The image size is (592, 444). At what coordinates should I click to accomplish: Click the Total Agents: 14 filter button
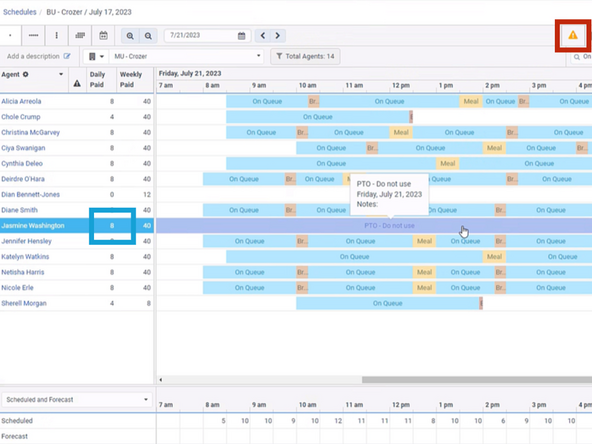pyautogui.click(x=305, y=56)
